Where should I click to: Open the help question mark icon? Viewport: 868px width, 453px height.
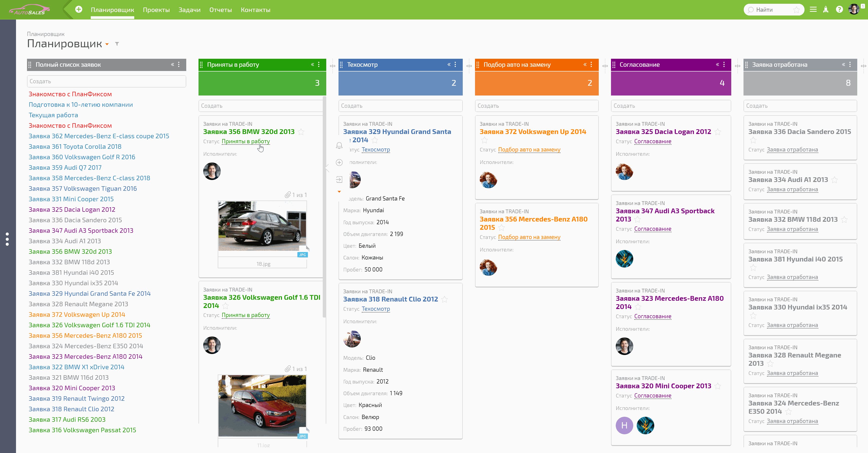tap(839, 9)
